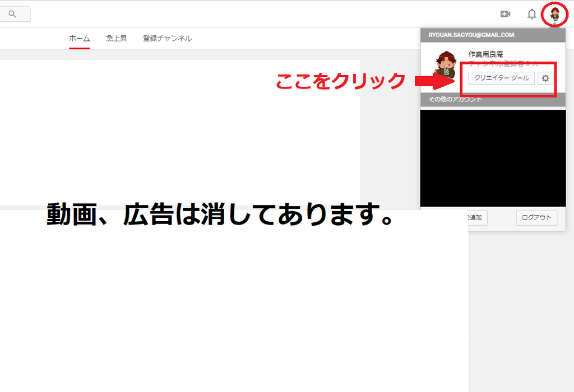Switch to the 登録チャンネル tab
The height and width of the screenshot is (392, 574).
pos(167,39)
